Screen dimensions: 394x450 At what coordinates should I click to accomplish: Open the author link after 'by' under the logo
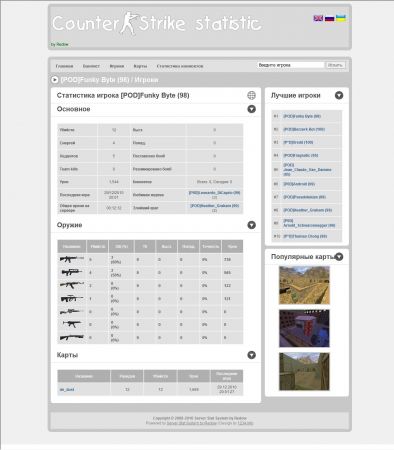pyautogui.click(x=62, y=44)
